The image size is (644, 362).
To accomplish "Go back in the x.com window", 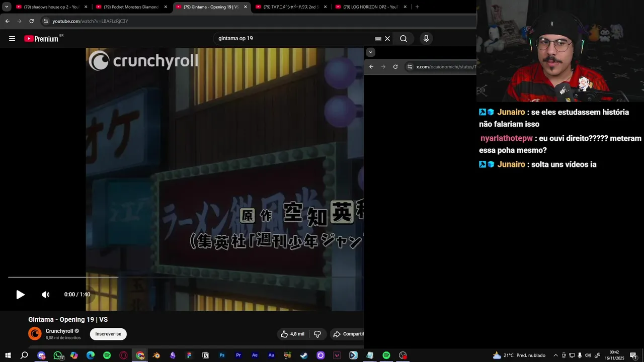I will tap(371, 67).
